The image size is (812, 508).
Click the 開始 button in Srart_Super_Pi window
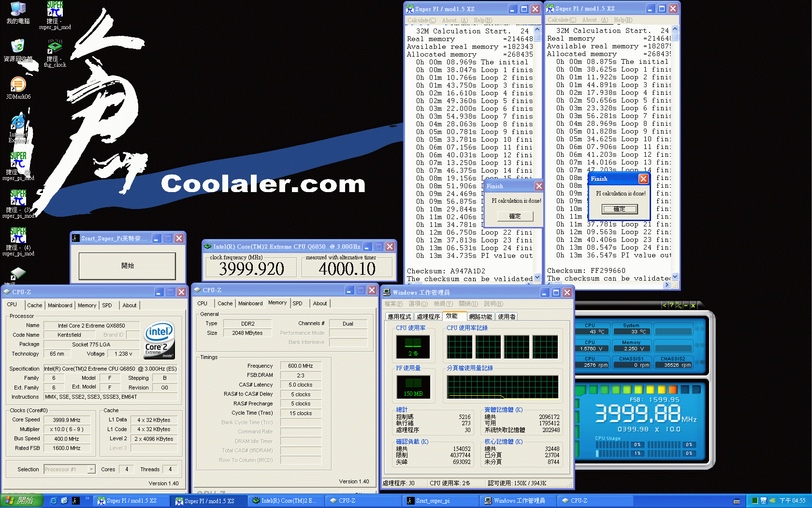127,266
